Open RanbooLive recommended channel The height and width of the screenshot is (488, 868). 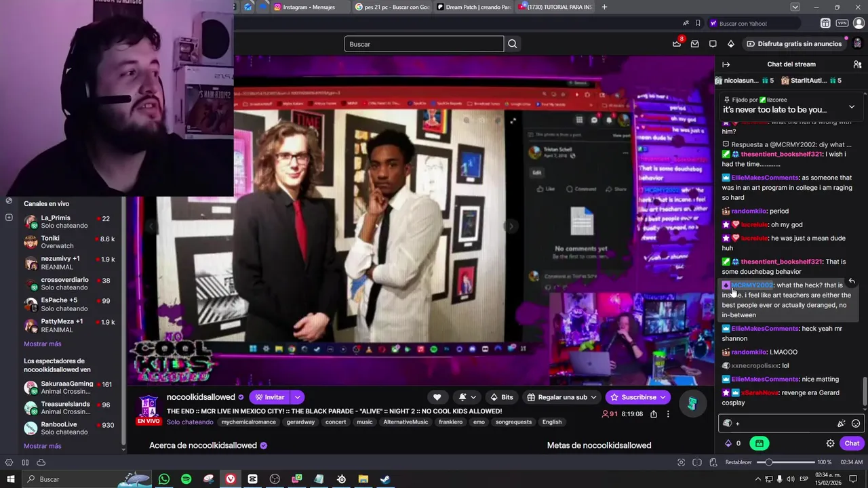pyautogui.click(x=71, y=428)
